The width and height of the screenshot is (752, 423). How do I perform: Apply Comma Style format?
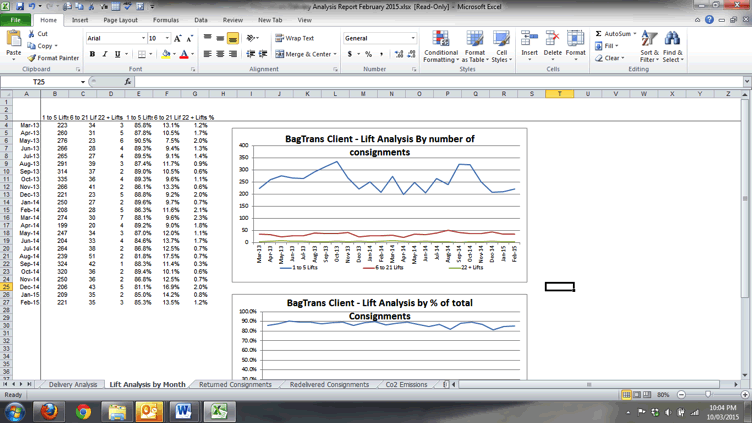point(381,54)
